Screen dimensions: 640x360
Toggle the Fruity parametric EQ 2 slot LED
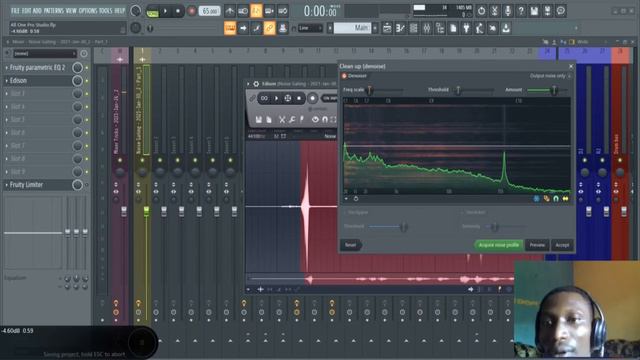(87, 68)
